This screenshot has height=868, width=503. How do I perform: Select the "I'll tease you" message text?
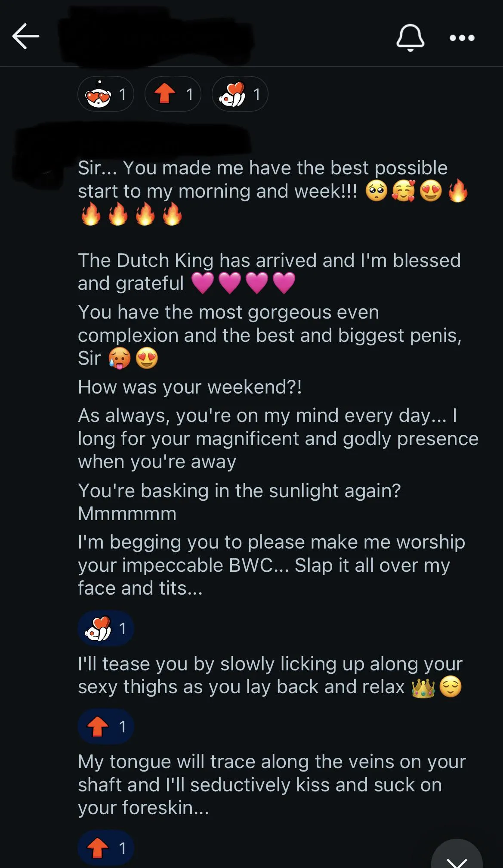(x=270, y=675)
